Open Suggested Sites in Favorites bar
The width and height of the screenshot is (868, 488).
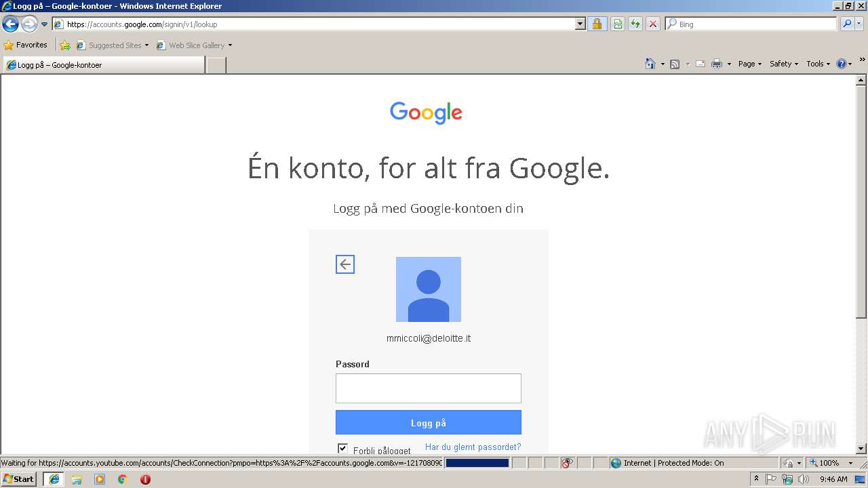[112, 45]
